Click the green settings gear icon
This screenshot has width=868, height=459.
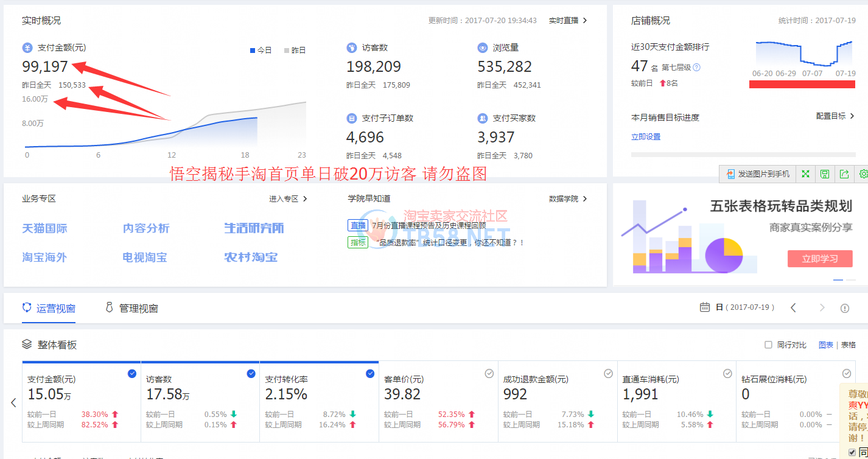click(x=863, y=174)
